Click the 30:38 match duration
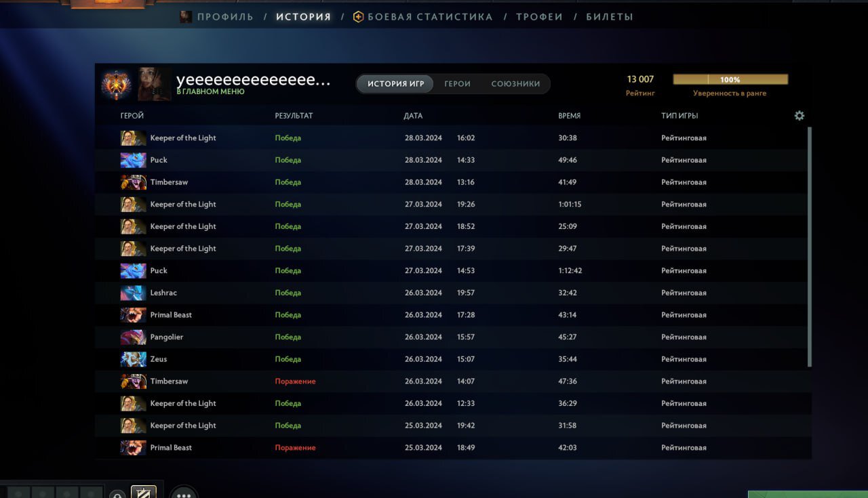The image size is (868, 498). pyautogui.click(x=568, y=138)
